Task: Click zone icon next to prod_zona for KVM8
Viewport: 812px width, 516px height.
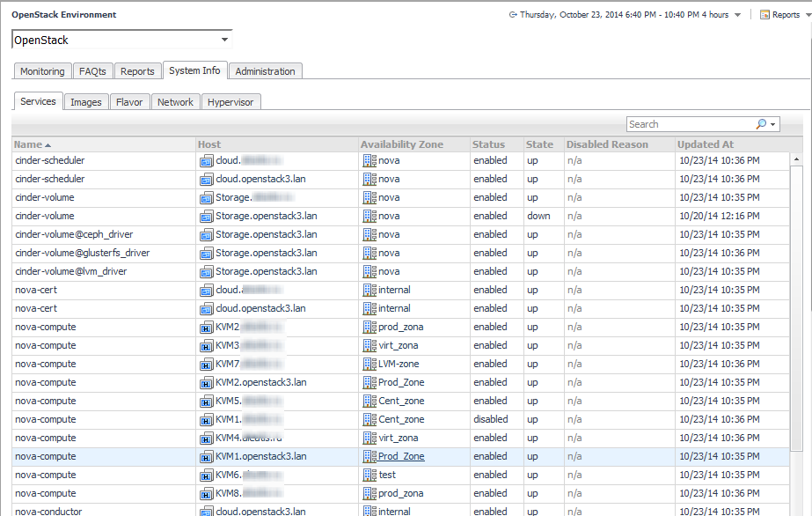Action: click(x=369, y=494)
